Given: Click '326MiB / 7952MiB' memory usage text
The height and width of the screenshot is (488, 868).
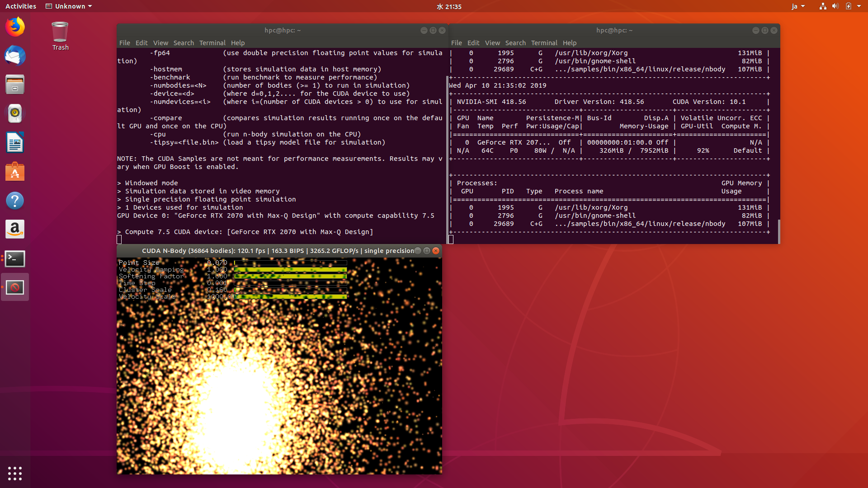Looking at the screenshot, I should pos(634,150).
